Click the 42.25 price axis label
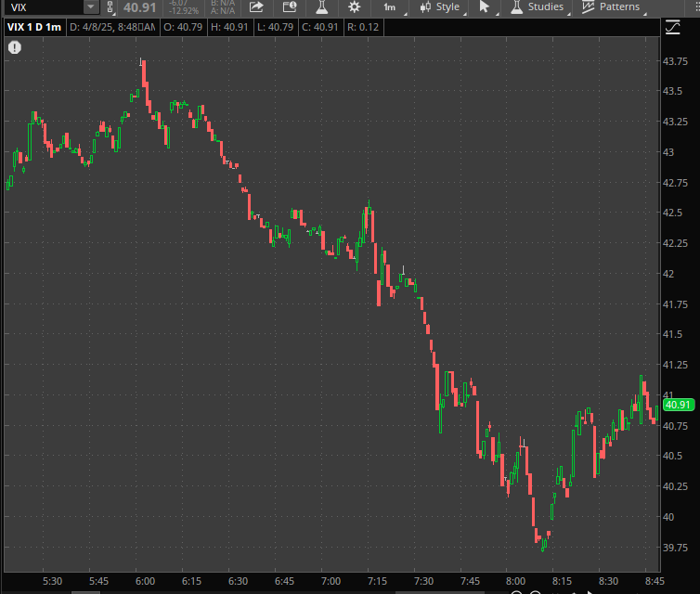This screenshot has width=700, height=594. click(675, 243)
